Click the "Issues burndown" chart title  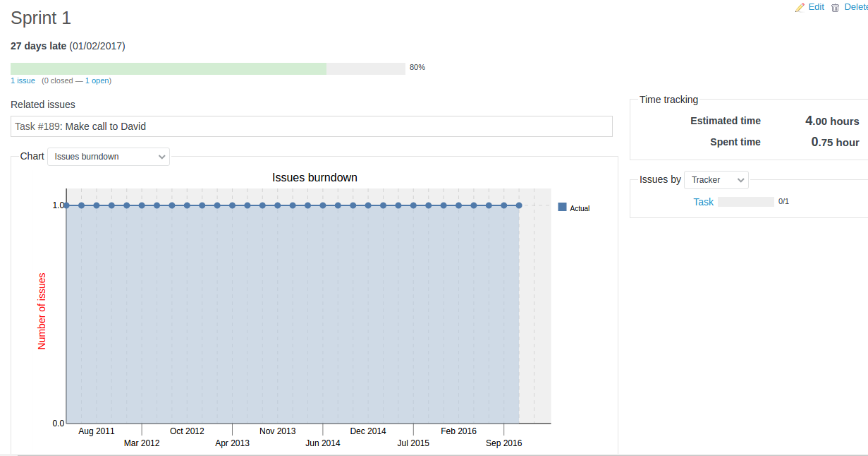[314, 177]
